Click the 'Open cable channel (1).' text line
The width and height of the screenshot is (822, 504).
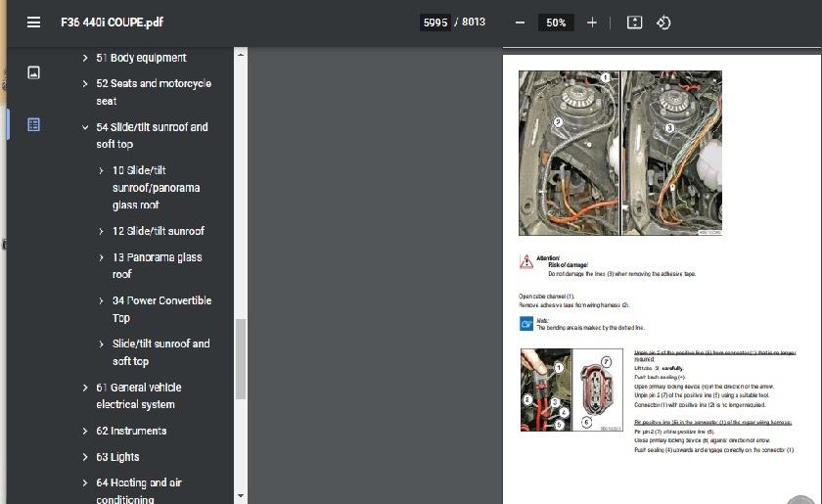[546, 297]
